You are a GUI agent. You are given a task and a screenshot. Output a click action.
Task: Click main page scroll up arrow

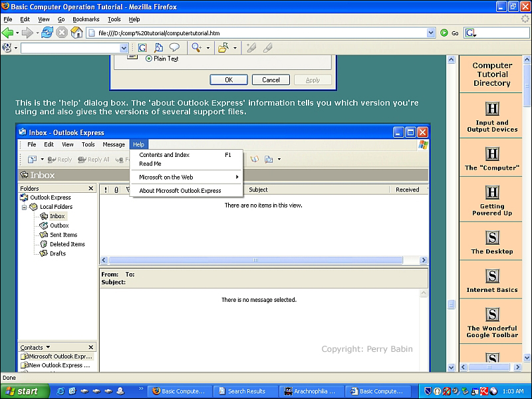point(451,60)
